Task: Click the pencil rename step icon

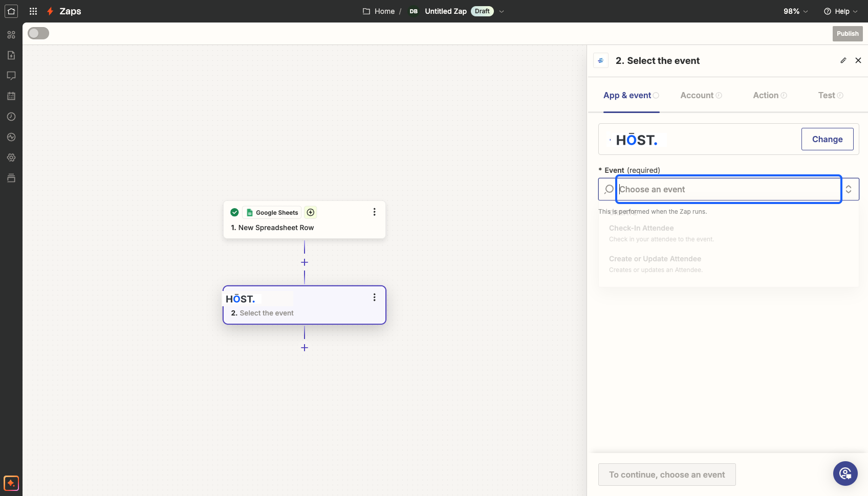Action: tap(843, 60)
